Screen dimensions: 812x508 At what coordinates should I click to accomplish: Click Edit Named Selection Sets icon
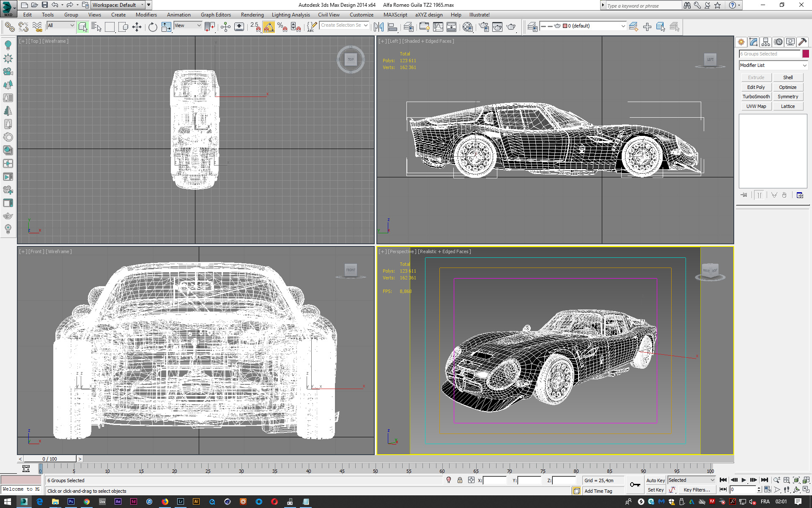tap(311, 27)
